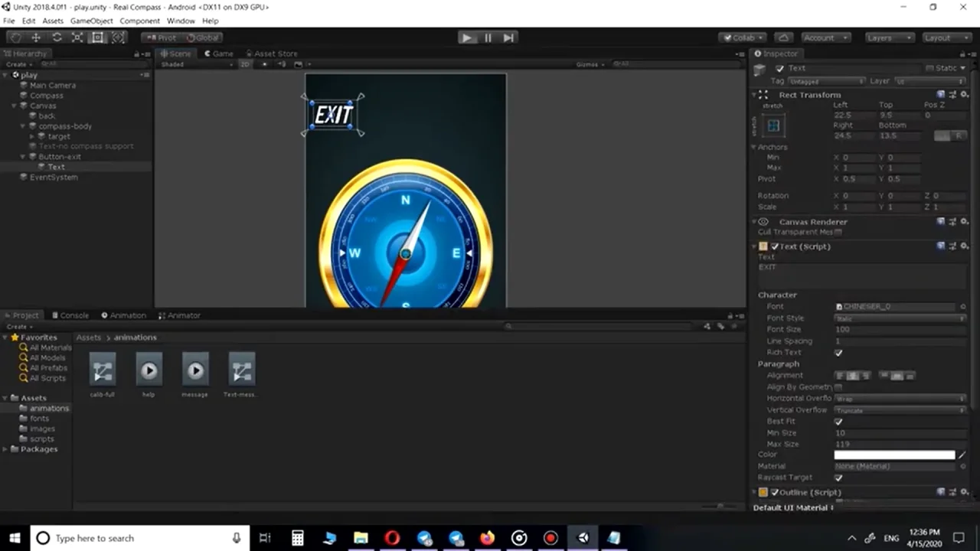Toggle scene lighting button
Screen dimensions: 980x551
coord(264,64)
